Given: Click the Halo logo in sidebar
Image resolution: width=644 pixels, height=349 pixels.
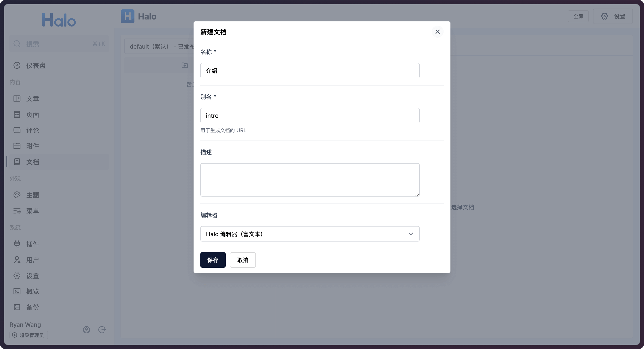Looking at the screenshot, I should (x=59, y=20).
